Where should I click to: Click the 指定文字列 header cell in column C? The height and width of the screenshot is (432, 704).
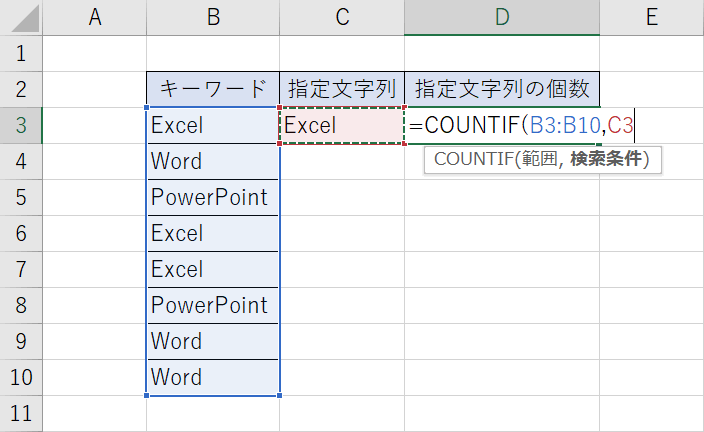pos(342,89)
